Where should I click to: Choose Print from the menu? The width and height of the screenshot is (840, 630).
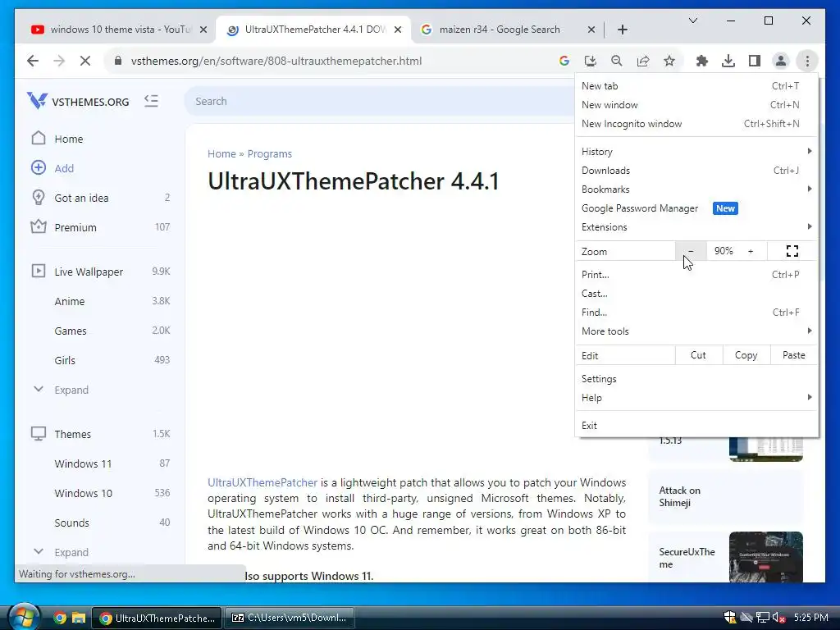pyautogui.click(x=696, y=274)
